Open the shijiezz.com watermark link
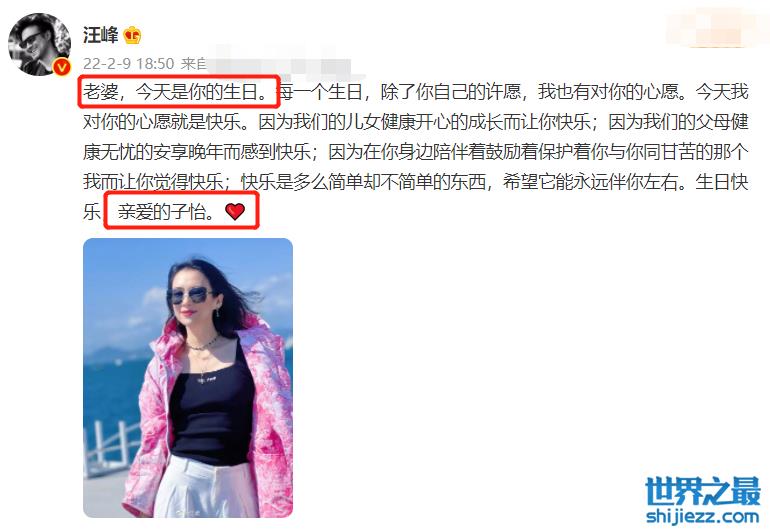The height and width of the screenshot is (531, 770). coord(703,517)
